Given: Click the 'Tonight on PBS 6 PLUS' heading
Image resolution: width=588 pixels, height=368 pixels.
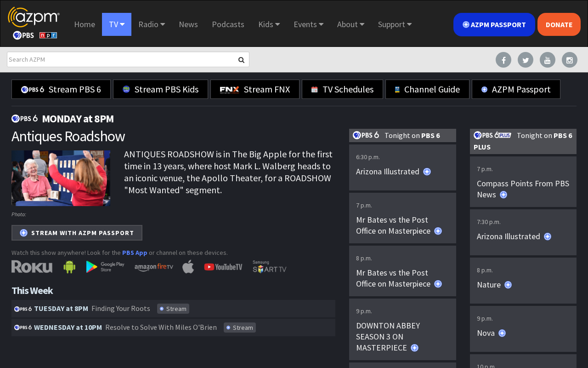Looking at the screenshot, I should (x=523, y=141).
